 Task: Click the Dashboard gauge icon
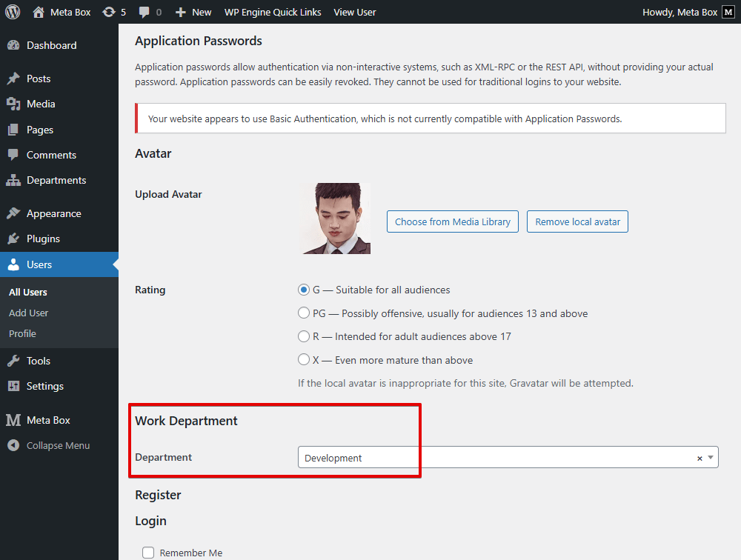pyautogui.click(x=13, y=45)
